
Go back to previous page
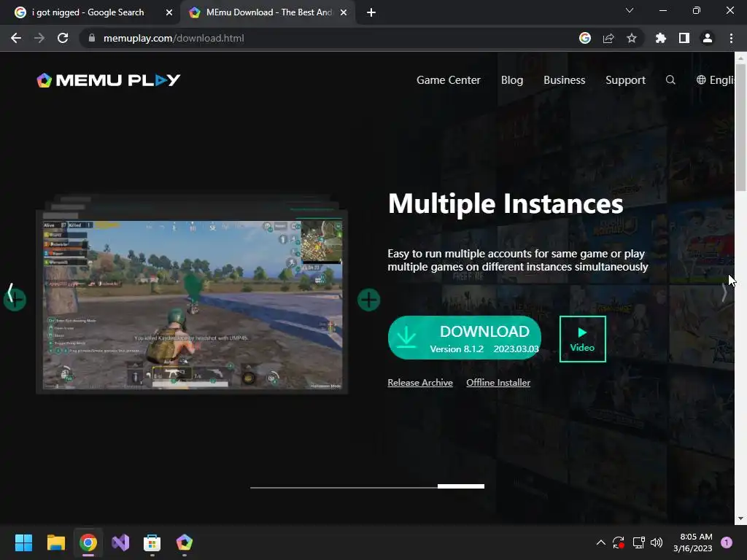[16, 38]
